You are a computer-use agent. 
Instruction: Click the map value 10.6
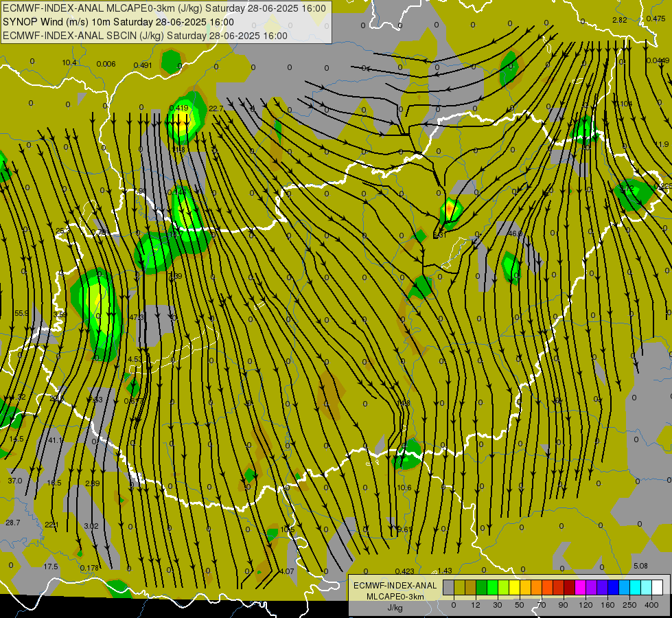404,488
